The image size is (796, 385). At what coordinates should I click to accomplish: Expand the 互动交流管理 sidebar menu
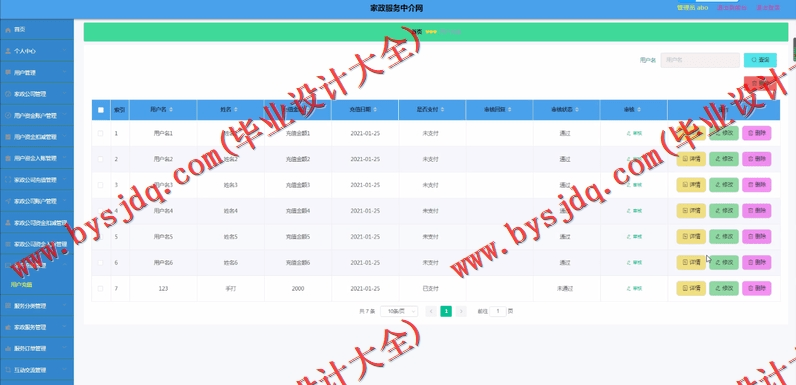(37, 370)
